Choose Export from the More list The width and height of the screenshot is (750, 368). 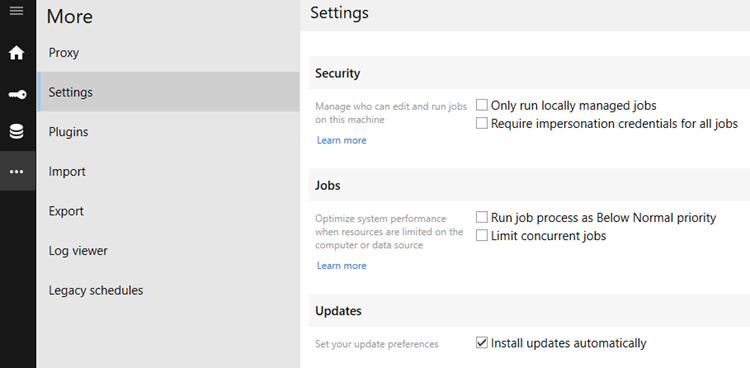point(168,211)
